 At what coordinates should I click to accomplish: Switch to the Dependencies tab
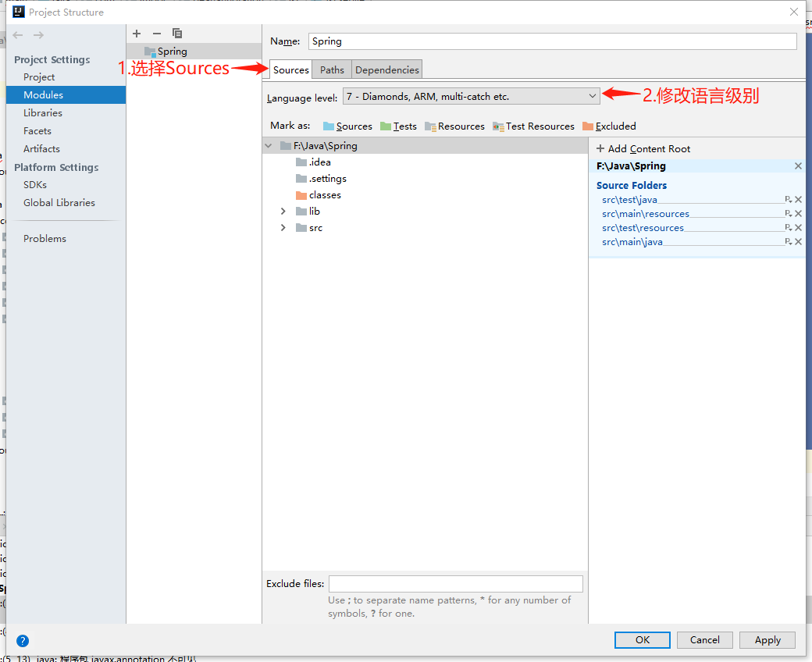point(386,70)
